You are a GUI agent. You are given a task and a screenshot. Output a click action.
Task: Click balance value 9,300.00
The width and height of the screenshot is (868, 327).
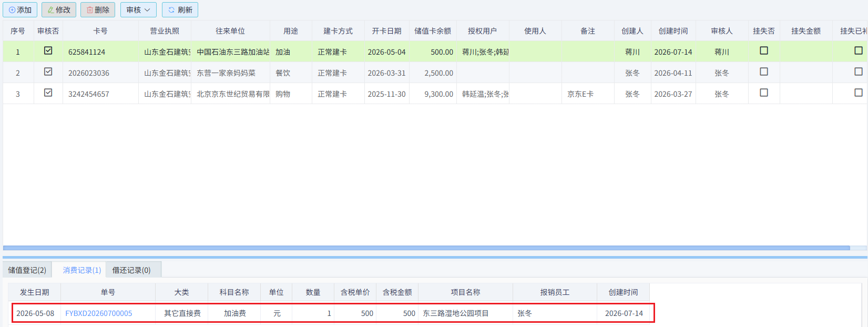tap(439, 94)
